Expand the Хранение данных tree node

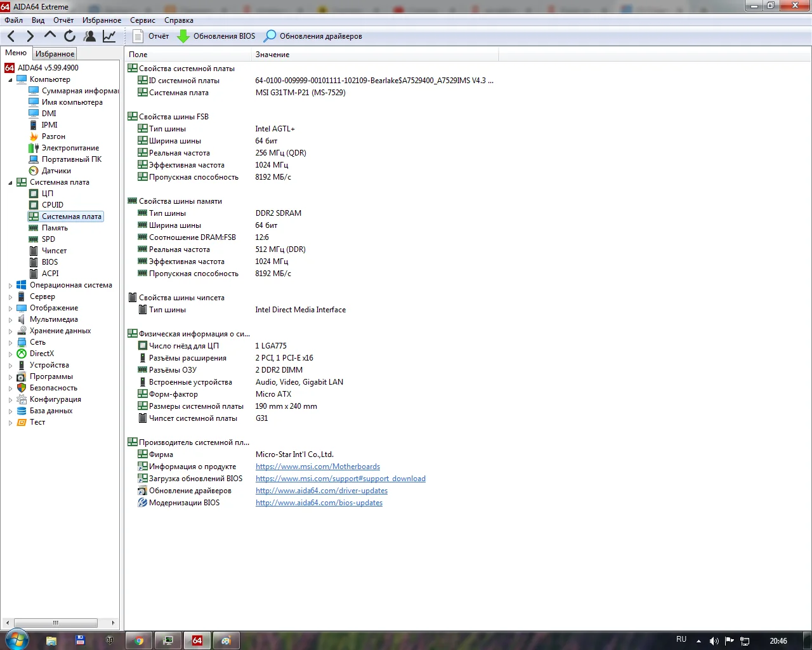click(x=10, y=331)
